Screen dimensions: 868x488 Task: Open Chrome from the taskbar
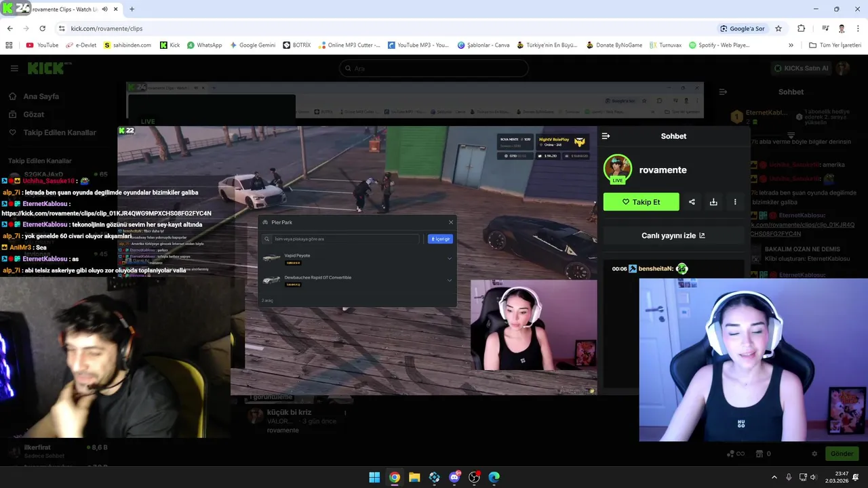(394, 477)
